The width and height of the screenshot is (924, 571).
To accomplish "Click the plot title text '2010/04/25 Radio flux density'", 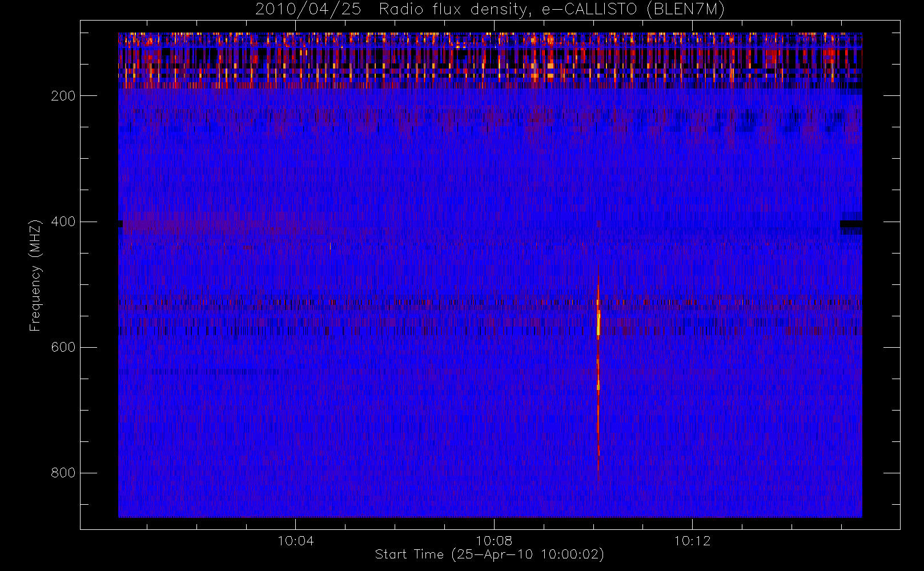I will click(390, 10).
